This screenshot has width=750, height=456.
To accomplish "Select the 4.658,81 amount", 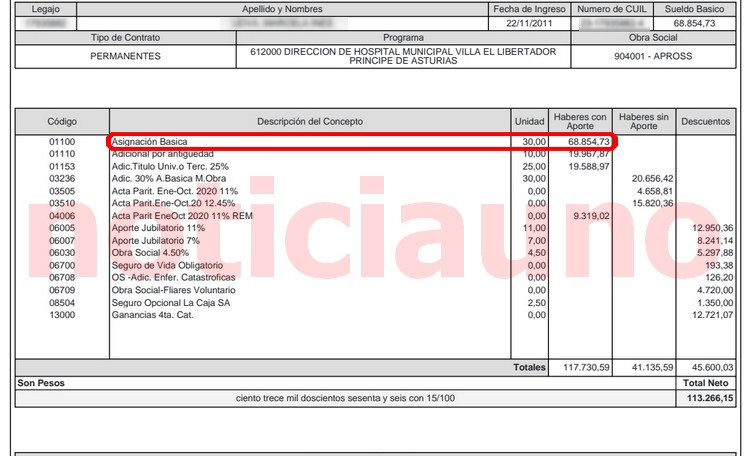I will click(x=655, y=191).
